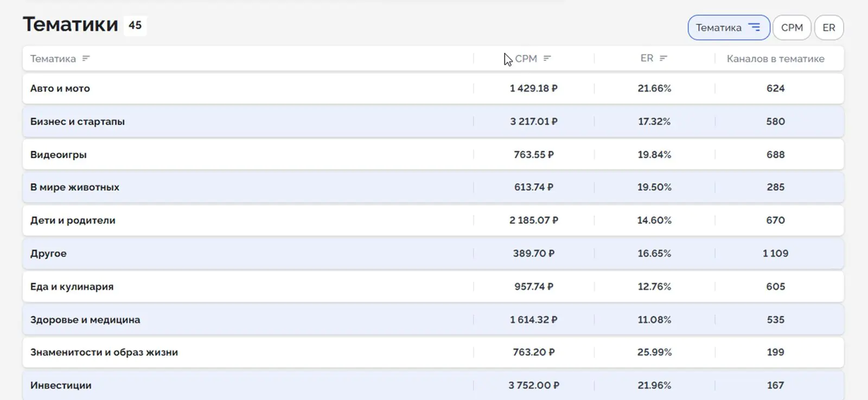The width and height of the screenshot is (868, 400).
Task: Click sort icon beside ER column header
Action: pos(663,59)
